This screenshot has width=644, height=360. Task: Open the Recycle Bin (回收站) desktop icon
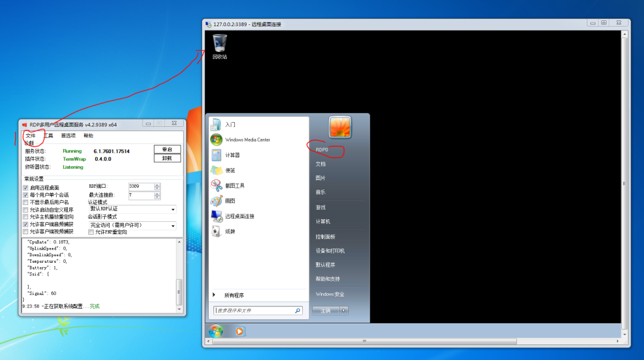pos(219,47)
